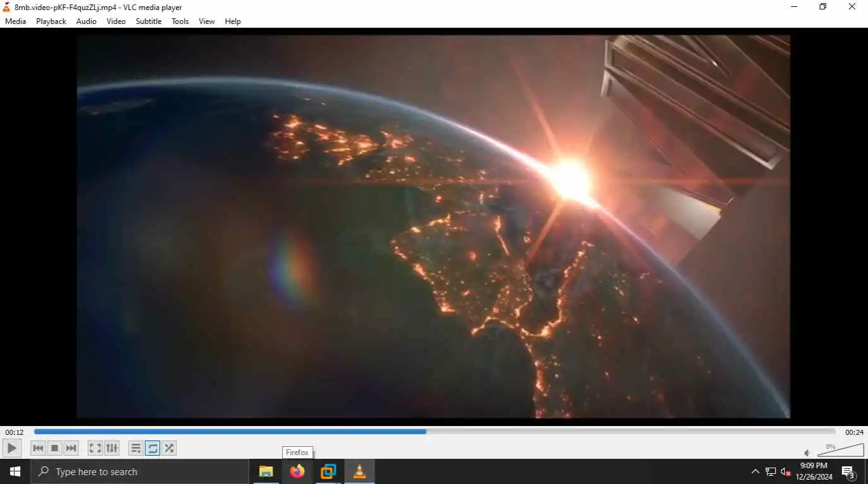Screen dimensions: 868x484
Task: Toggle the total time 00:24 label
Action: (x=854, y=432)
